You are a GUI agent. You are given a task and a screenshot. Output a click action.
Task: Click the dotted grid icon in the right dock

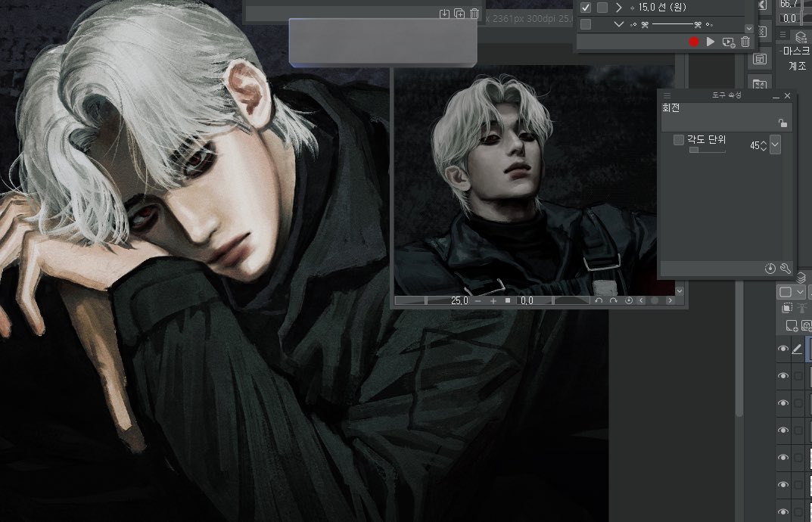point(762,32)
